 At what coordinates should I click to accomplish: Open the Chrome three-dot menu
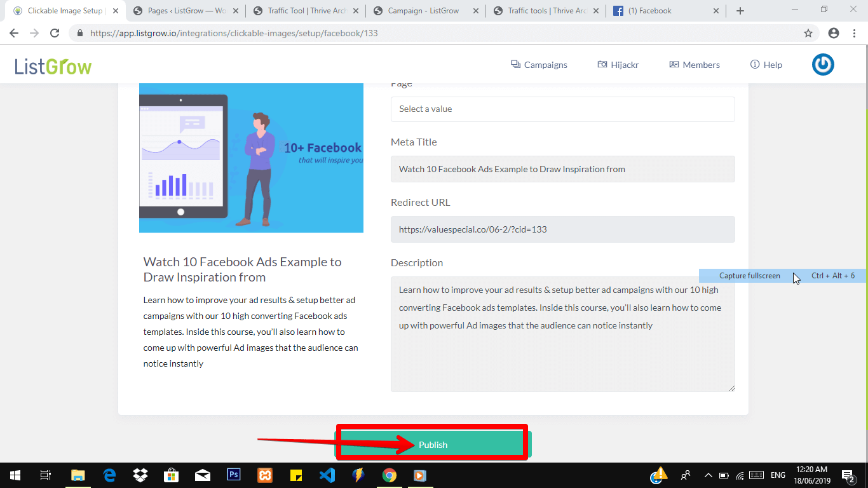point(855,33)
